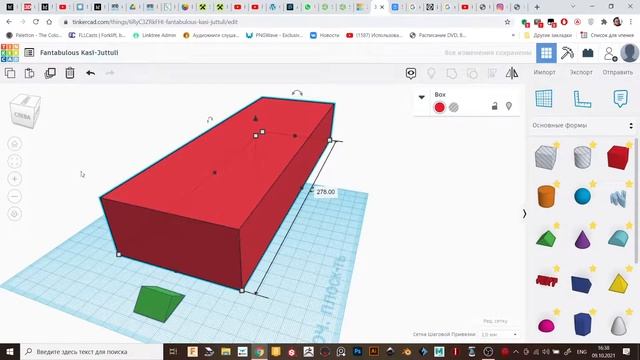Open the Basic Shapes category dropdown
640x360 pixels.
point(582,126)
